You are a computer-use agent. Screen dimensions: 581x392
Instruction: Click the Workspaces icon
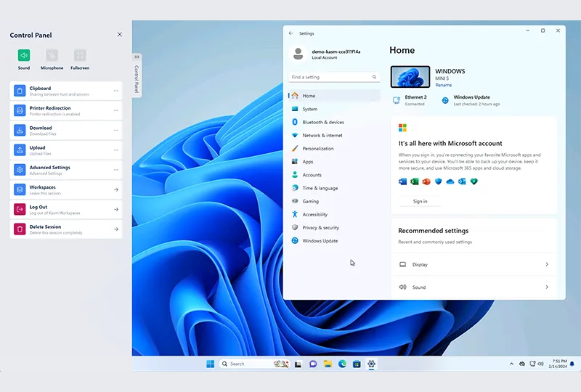pos(20,189)
